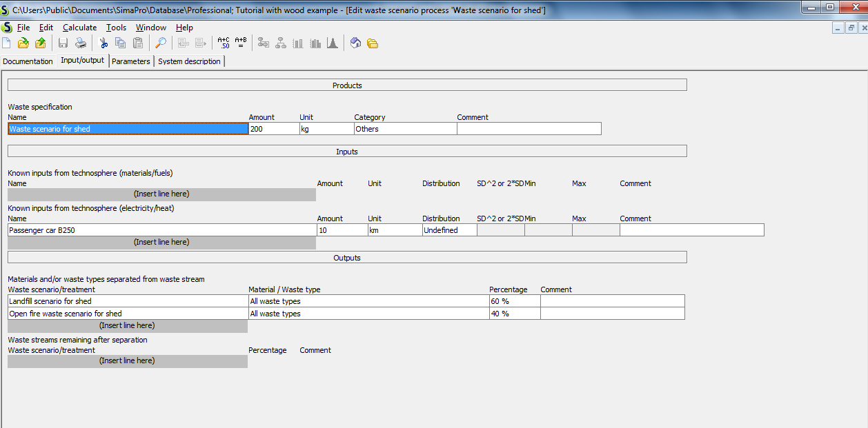
Task: Copy selection with the copy icon
Action: pyautogui.click(x=121, y=43)
